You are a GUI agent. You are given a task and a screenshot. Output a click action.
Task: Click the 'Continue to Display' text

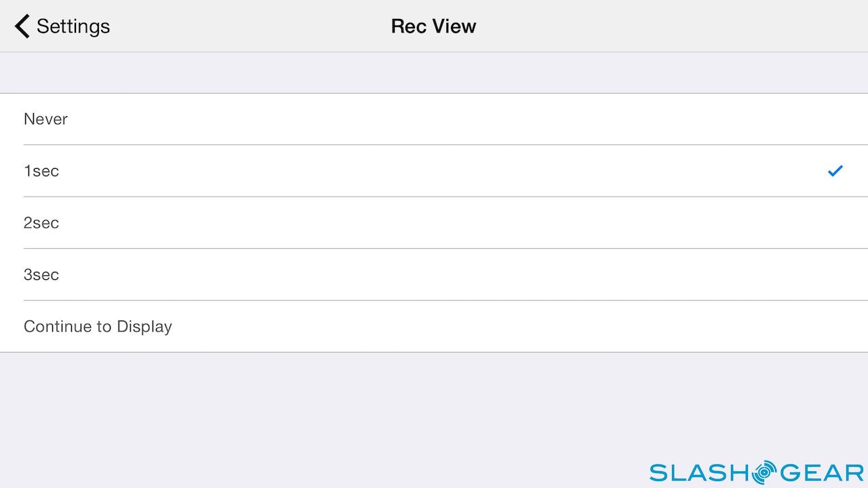pos(98,327)
